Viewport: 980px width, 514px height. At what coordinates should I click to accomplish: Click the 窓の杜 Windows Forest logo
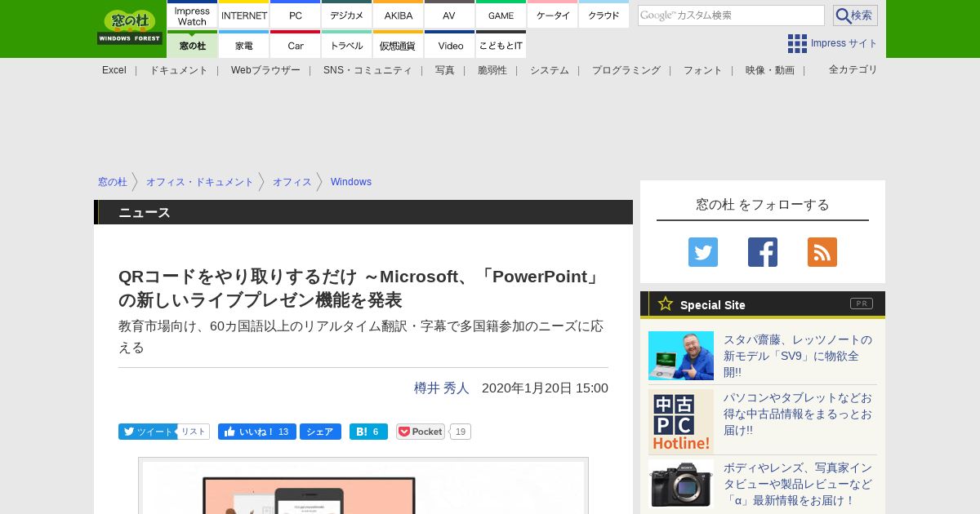(x=130, y=27)
